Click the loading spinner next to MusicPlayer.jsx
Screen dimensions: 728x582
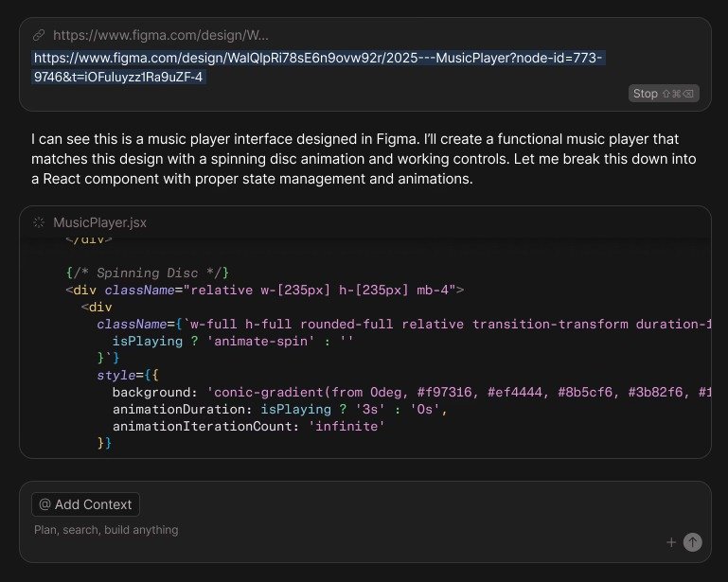point(39,222)
